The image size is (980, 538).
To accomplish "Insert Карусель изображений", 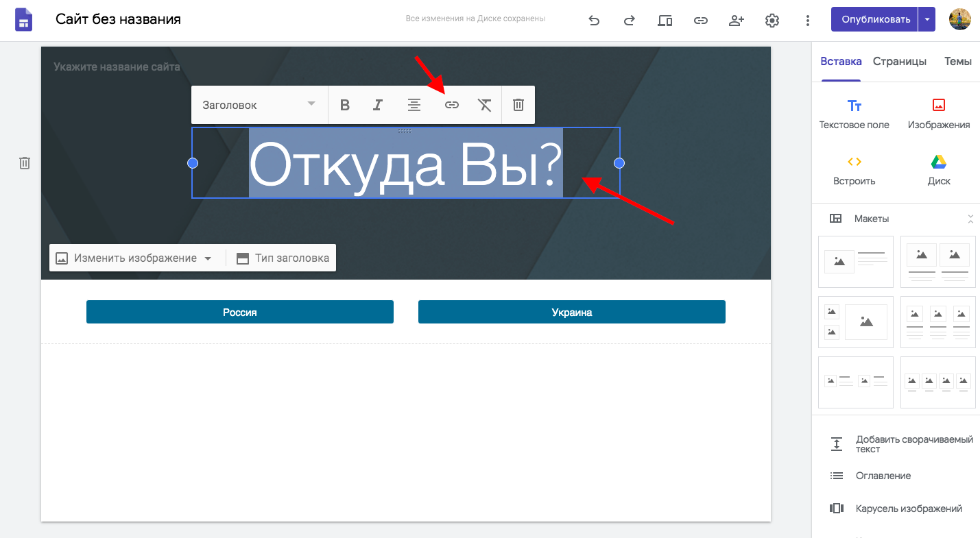I will click(x=896, y=509).
